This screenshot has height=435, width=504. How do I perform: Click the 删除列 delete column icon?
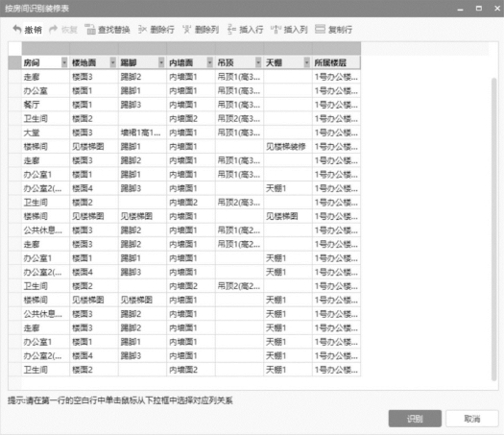(187, 30)
